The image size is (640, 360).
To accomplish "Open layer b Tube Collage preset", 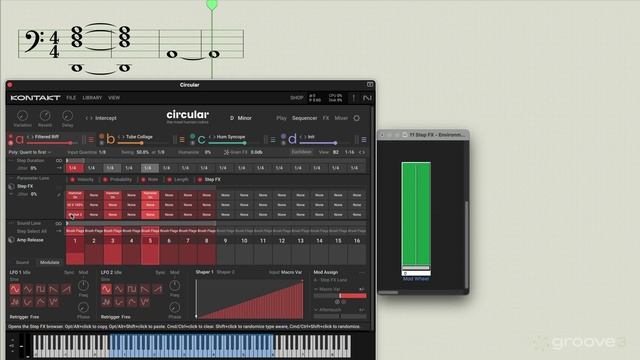I will (139, 137).
